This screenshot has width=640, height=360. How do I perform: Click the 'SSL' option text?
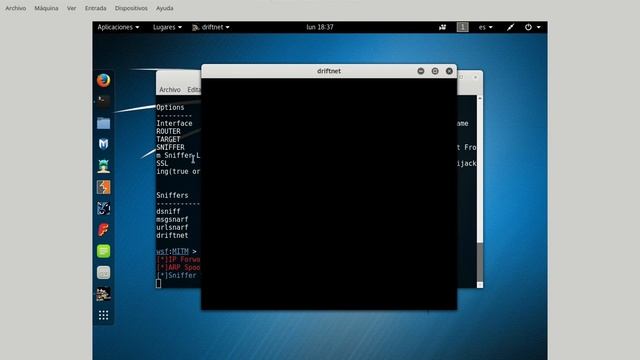[x=162, y=163]
